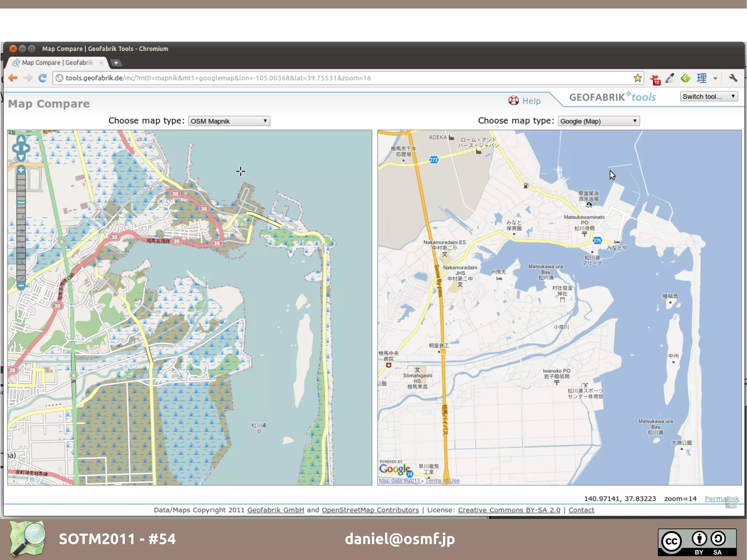Pan the OSM map up with arrow
The image size is (747, 560).
[21, 139]
